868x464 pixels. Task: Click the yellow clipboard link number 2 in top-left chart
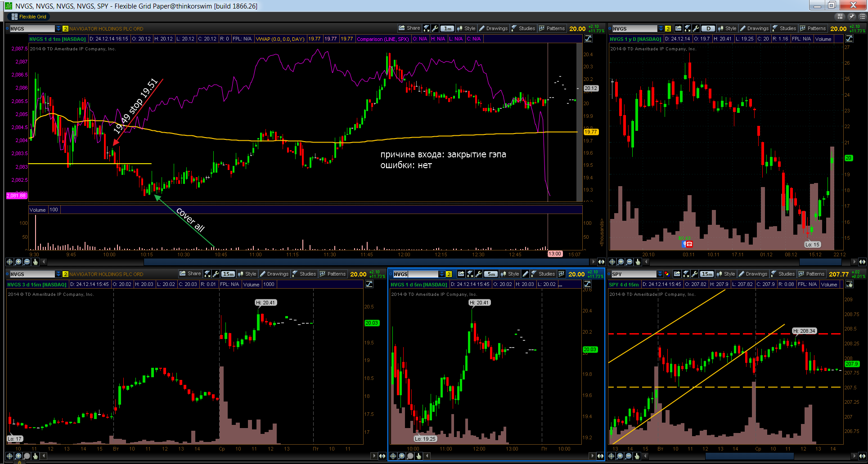point(65,28)
